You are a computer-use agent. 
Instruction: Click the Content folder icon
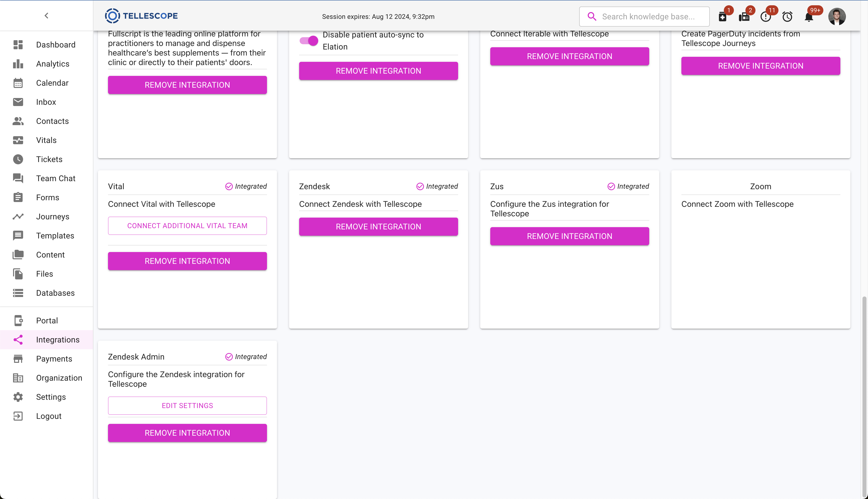[18, 255]
